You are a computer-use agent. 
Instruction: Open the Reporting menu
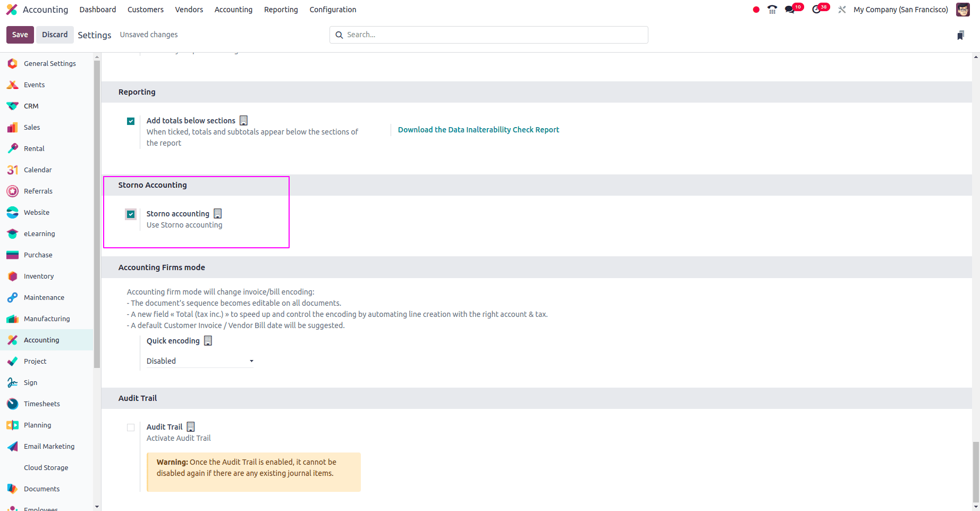(x=281, y=10)
